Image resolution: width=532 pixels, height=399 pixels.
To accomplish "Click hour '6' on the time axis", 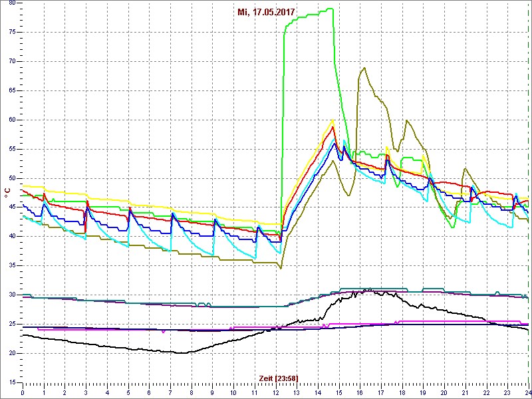I will coord(149,392).
